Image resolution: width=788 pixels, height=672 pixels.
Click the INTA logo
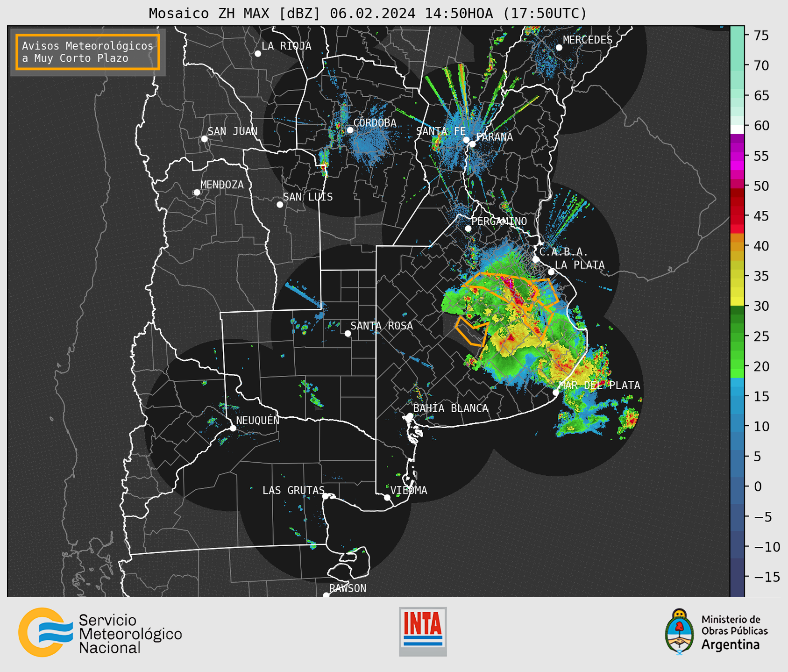point(423,631)
